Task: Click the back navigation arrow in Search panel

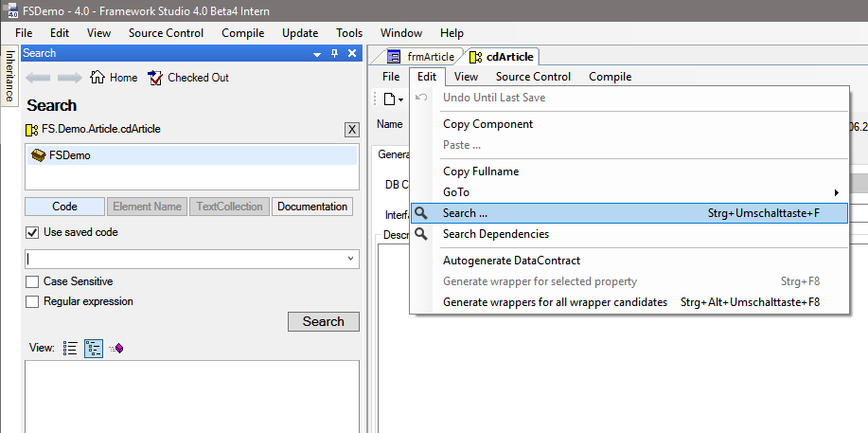Action: [x=38, y=78]
